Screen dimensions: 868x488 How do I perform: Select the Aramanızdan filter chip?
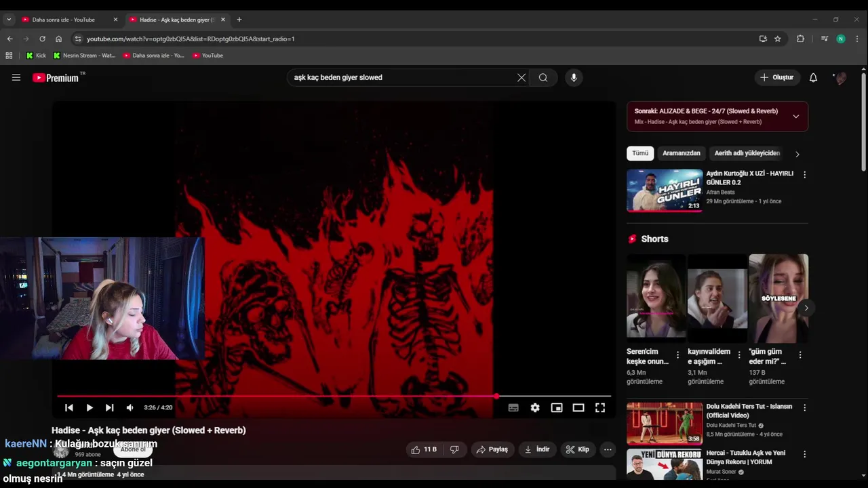coord(681,153)
